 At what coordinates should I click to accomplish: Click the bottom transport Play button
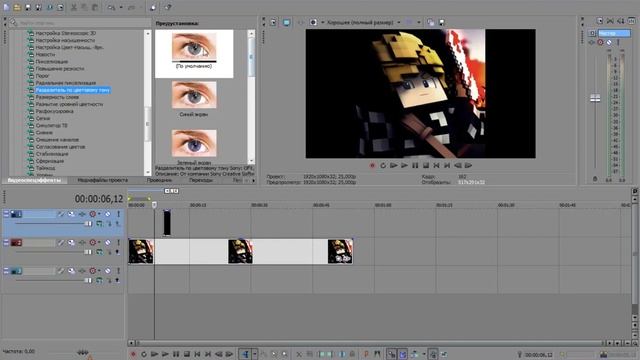coord(165,354)
